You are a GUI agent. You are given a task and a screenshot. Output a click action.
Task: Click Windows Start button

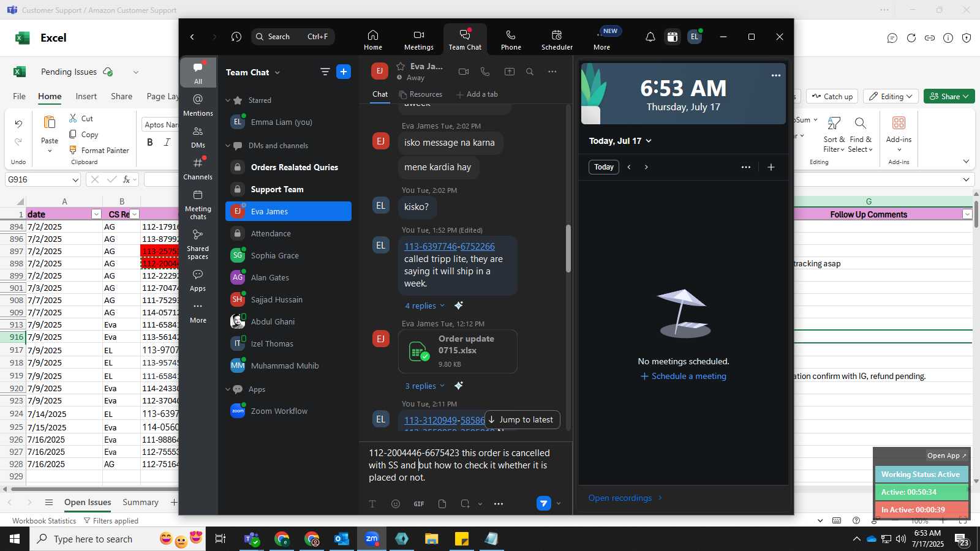15,539
